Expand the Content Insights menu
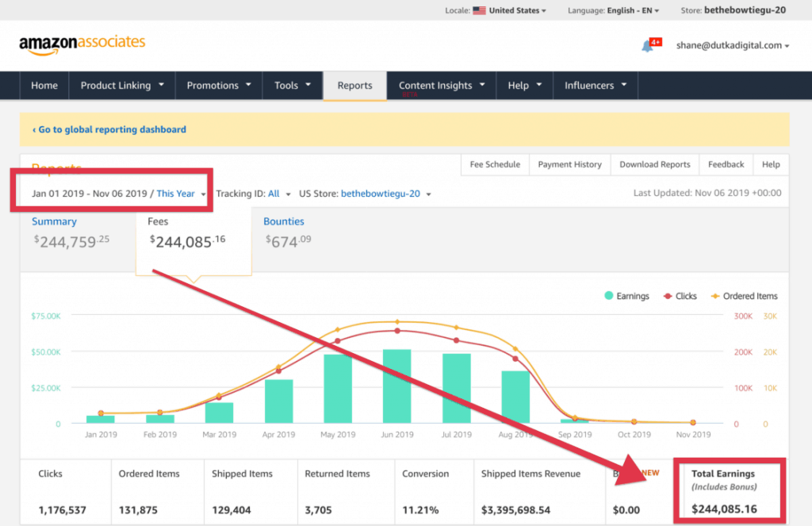 (x=442, y=86)
